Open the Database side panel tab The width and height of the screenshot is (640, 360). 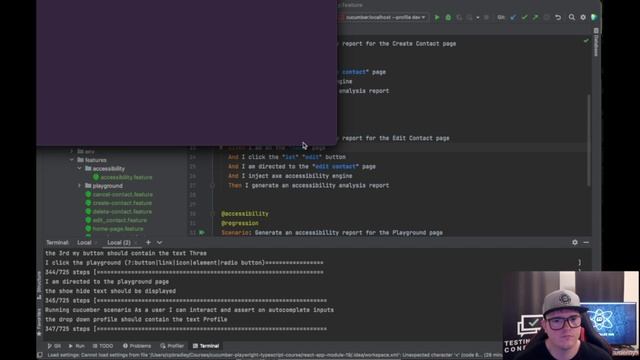596,42
